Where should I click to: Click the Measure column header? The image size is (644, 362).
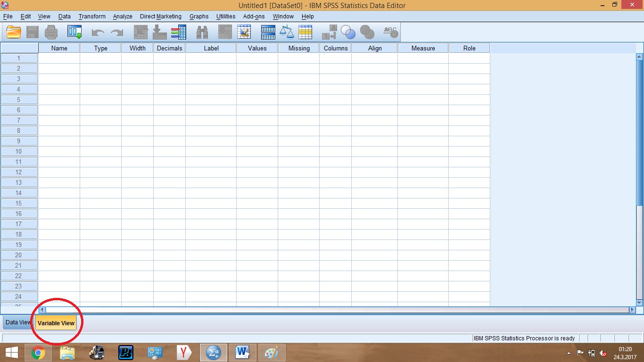click(423, 48)
